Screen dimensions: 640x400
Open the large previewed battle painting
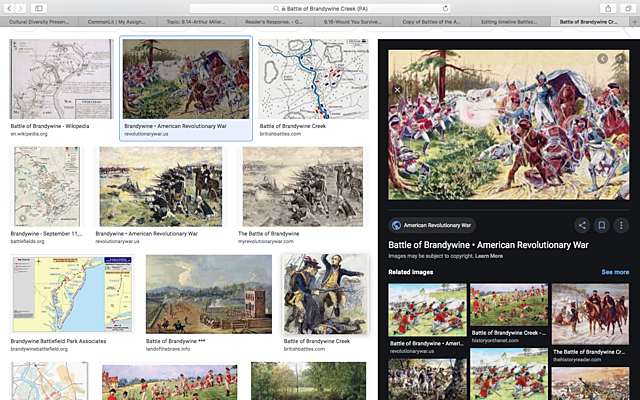pyautogui.click(x=509, y=125)
